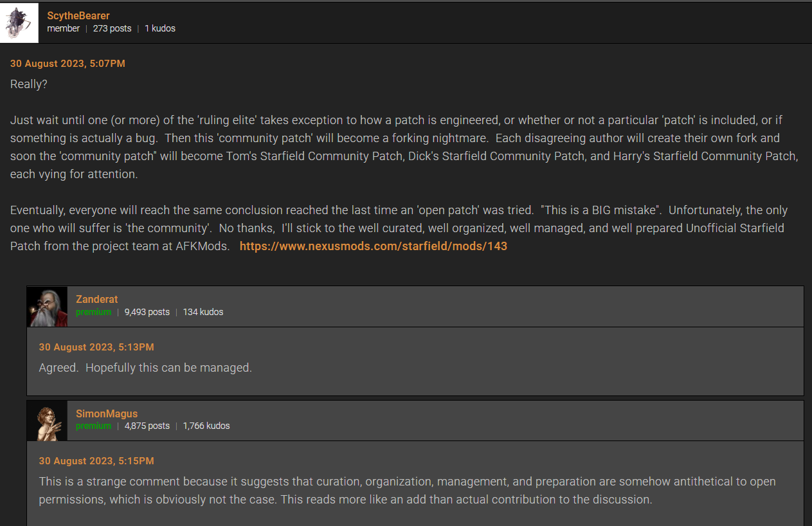Click the premium badge under Zanderat
812x526 pixels.
tap(94, 312)
